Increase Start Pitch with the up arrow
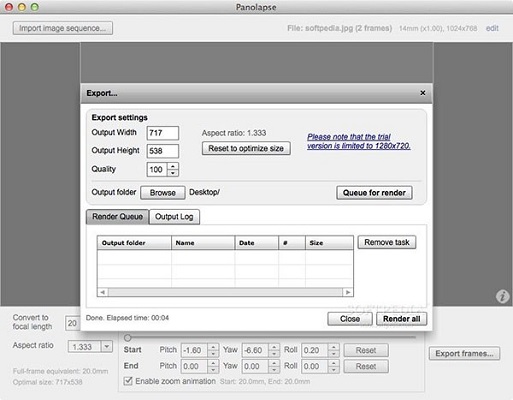 pyautogui.click(x=213, y=347)
